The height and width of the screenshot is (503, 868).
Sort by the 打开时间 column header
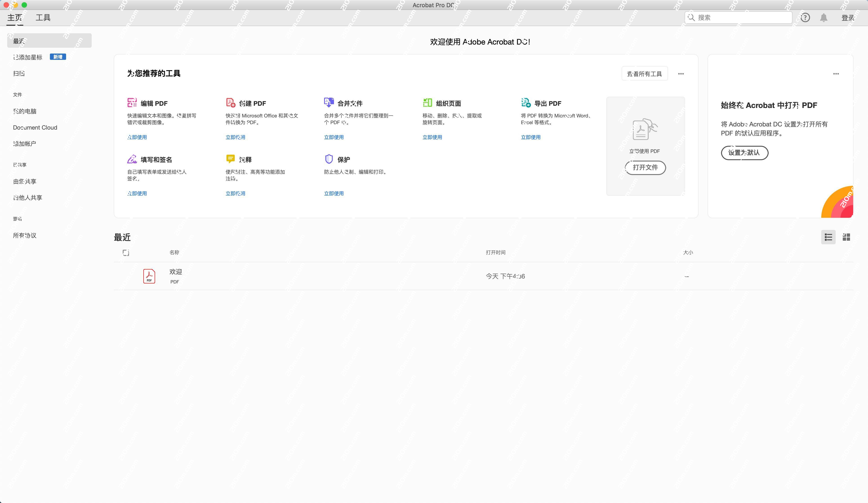coord(496,252)
